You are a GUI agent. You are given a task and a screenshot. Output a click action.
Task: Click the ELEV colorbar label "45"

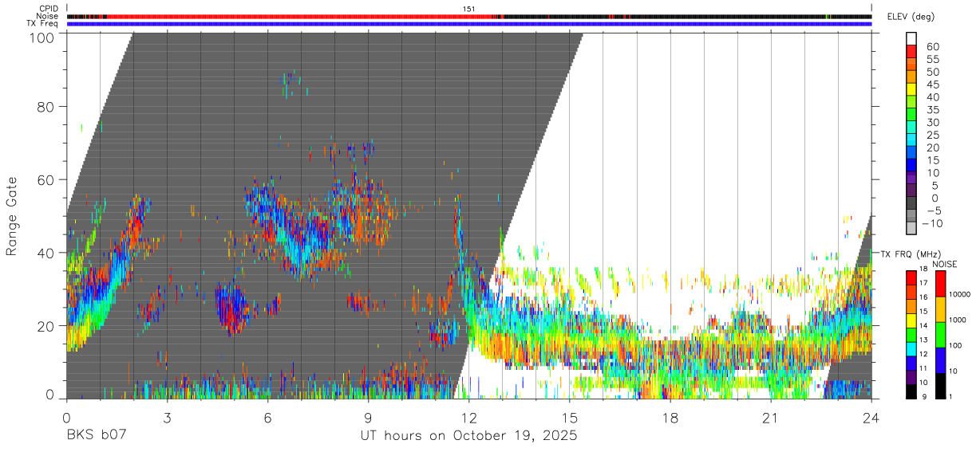tap(932, 85)
